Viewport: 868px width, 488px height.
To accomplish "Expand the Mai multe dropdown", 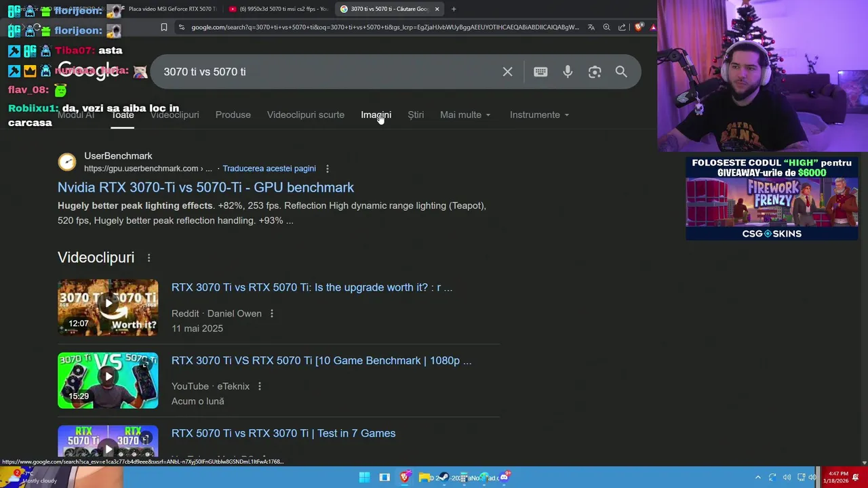I will pos(465,115).
